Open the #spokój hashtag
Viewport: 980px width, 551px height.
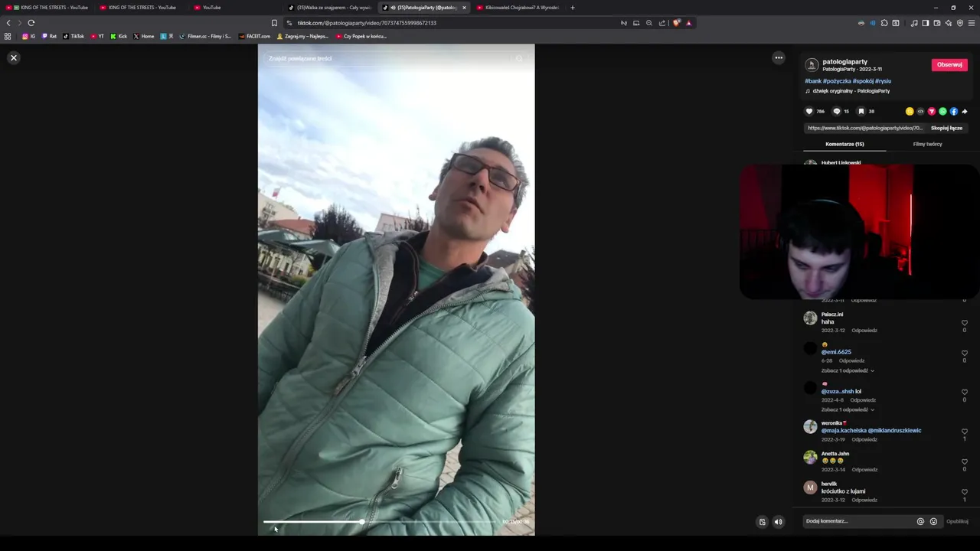(x=863, y=81)
